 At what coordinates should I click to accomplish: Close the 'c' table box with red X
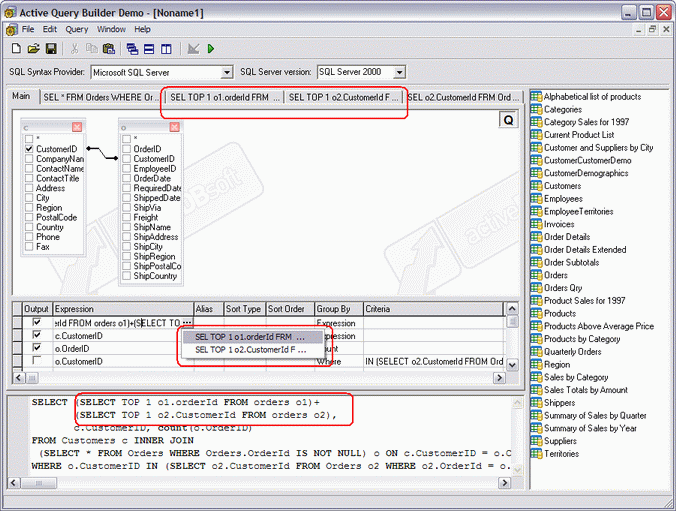[x=77, y=127]
